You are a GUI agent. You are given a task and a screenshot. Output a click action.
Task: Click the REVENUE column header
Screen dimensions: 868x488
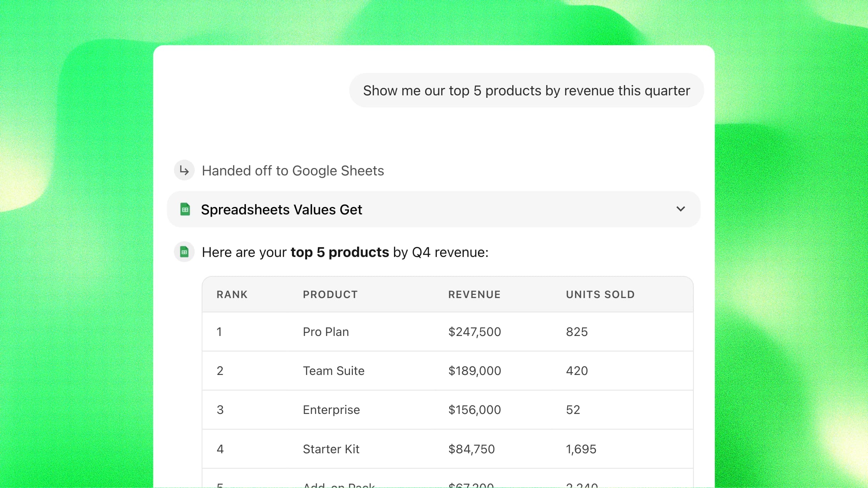tap(474, 294)
